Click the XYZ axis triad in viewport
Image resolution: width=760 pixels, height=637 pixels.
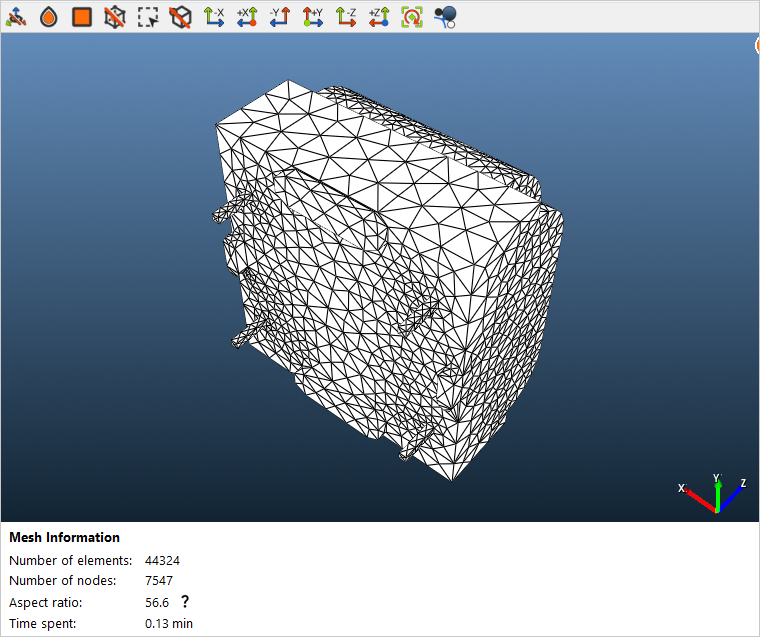(712, 494)
